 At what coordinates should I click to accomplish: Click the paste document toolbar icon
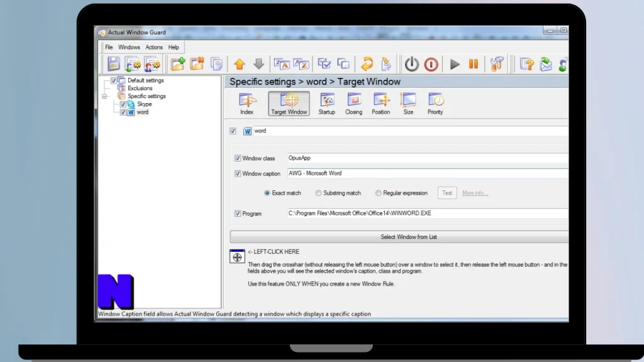pos(386,64)
